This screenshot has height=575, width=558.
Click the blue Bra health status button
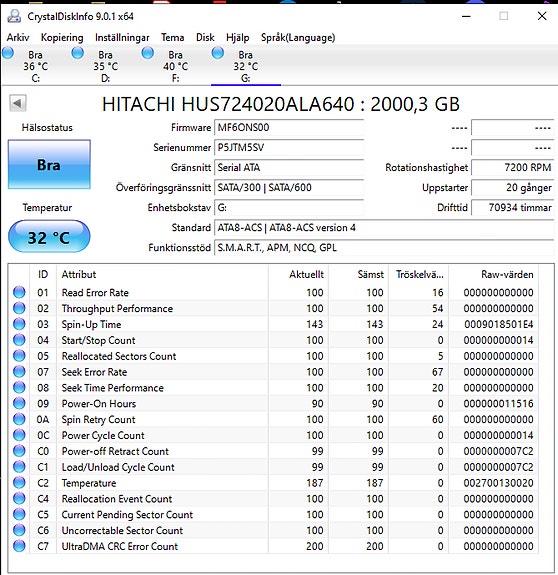click(x=49, y=165)
